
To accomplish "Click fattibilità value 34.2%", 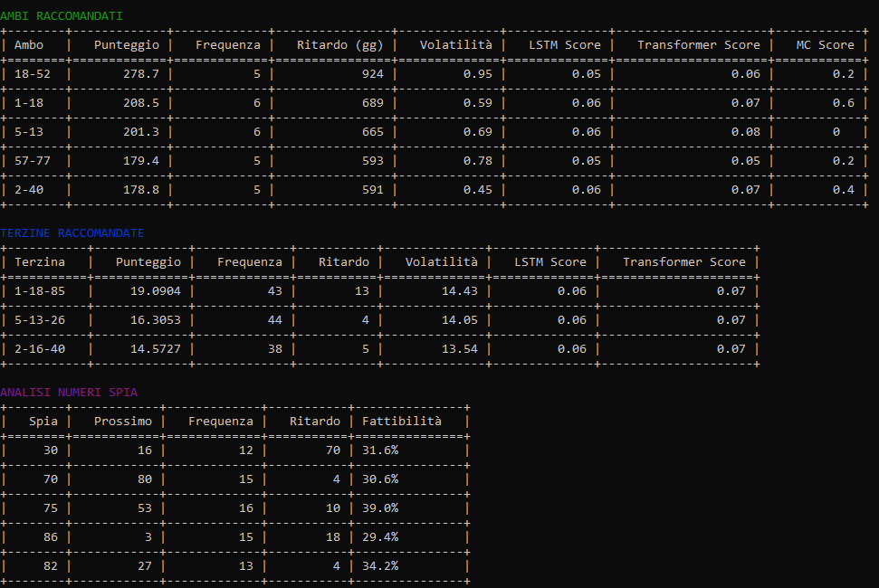I will (380, 566).
